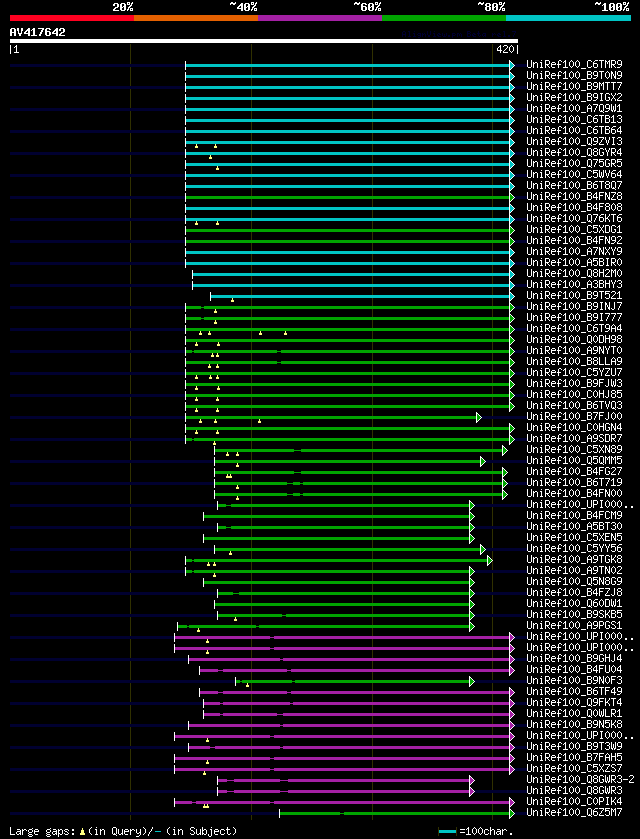Select the UniRef100_Q8GWR3-2 label

(x=580, y=780)
